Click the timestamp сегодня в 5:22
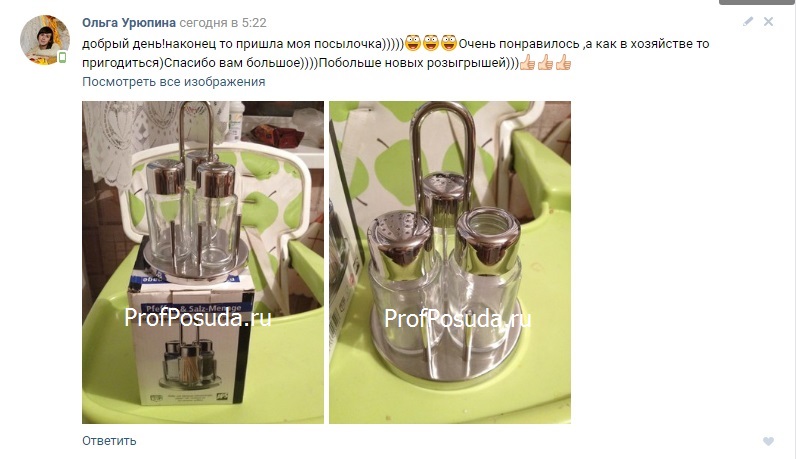This screenshot has width=796, height=459. coord(223,23)
